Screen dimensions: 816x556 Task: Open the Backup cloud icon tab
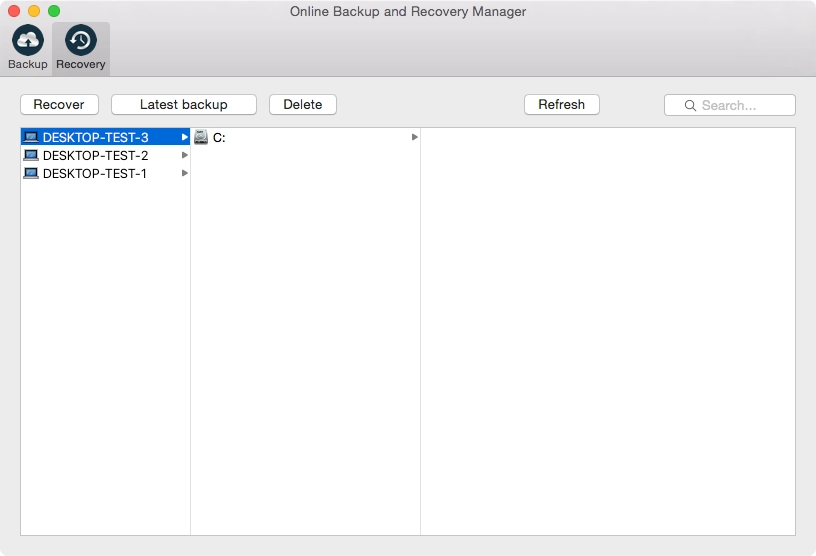[x=28, y=47]
